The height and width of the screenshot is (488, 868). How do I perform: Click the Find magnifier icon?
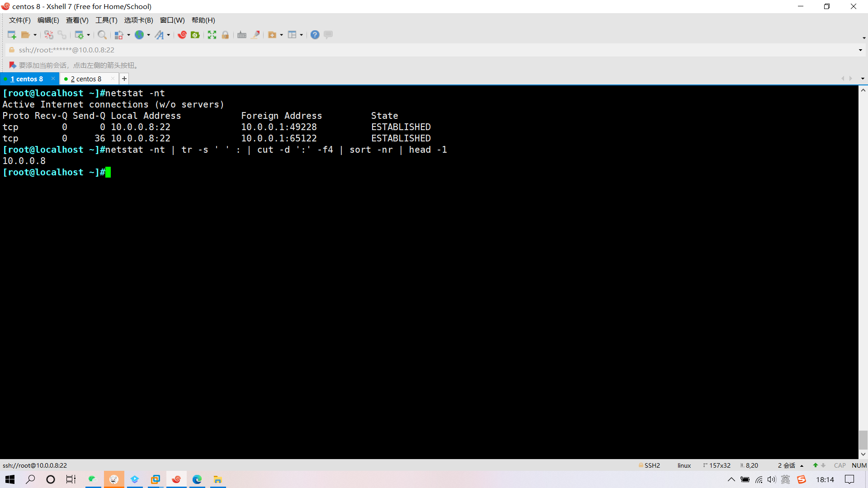(102, 35)
